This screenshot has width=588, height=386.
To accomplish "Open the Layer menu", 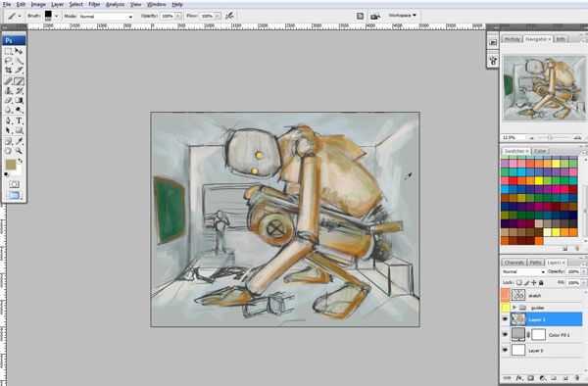I will point(58,5).
